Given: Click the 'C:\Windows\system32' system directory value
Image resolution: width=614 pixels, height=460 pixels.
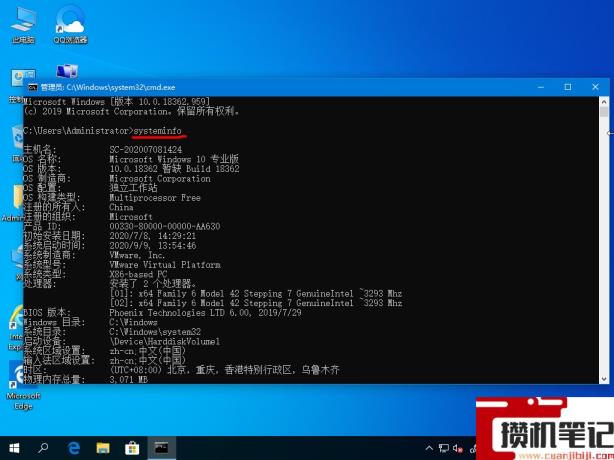Looking at the screenshot, I should click(x=155, y=332).
